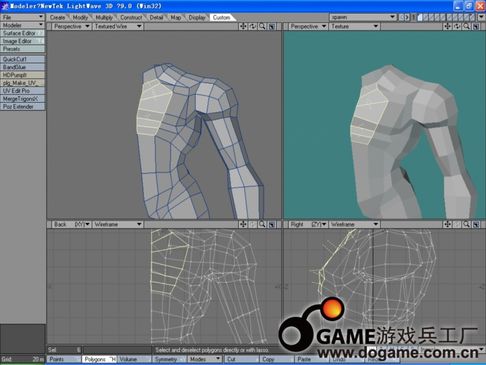
Task: Open Wireframe dropdown of Back viewport
Action: point(118,224)
